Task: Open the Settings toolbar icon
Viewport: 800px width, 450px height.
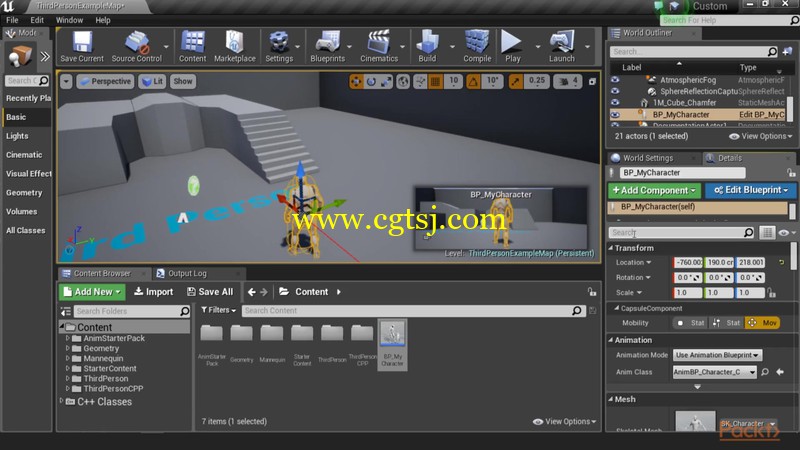Action: [279, 46]
